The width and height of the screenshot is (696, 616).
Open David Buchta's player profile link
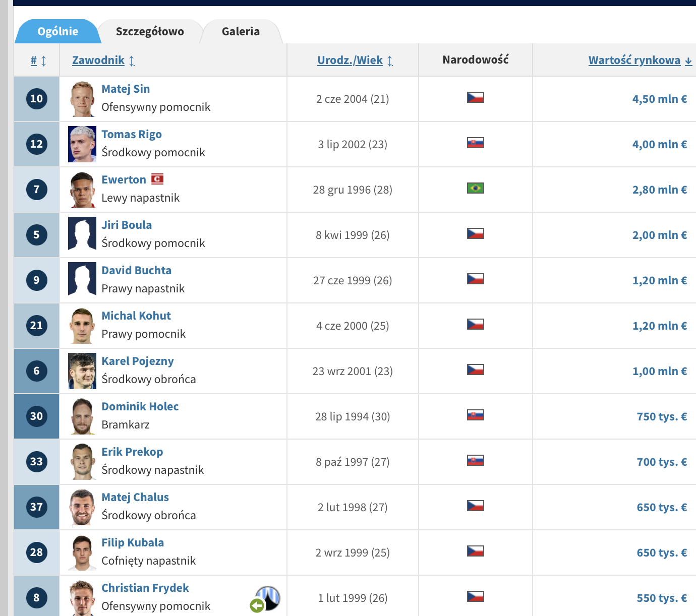(x=136, y=271)
